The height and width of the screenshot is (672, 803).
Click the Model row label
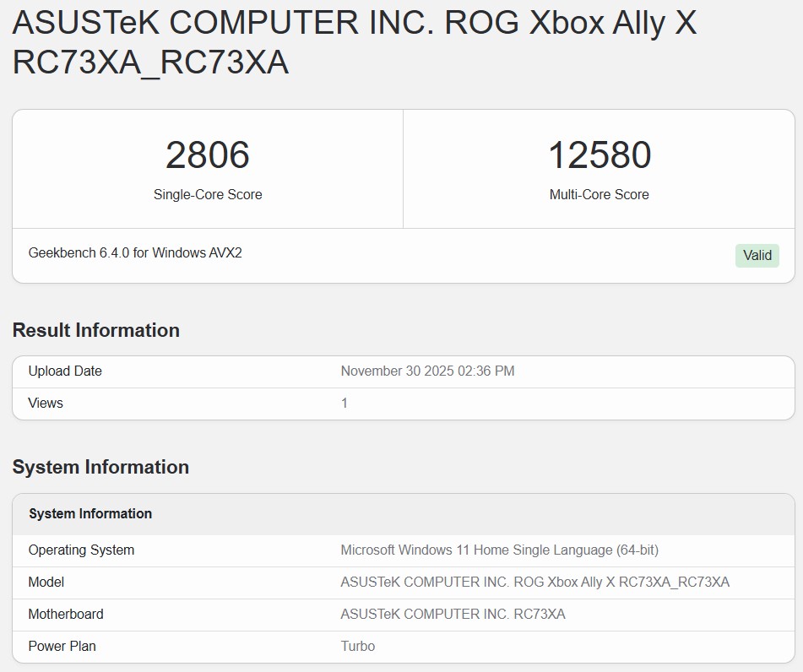[46, 582]
